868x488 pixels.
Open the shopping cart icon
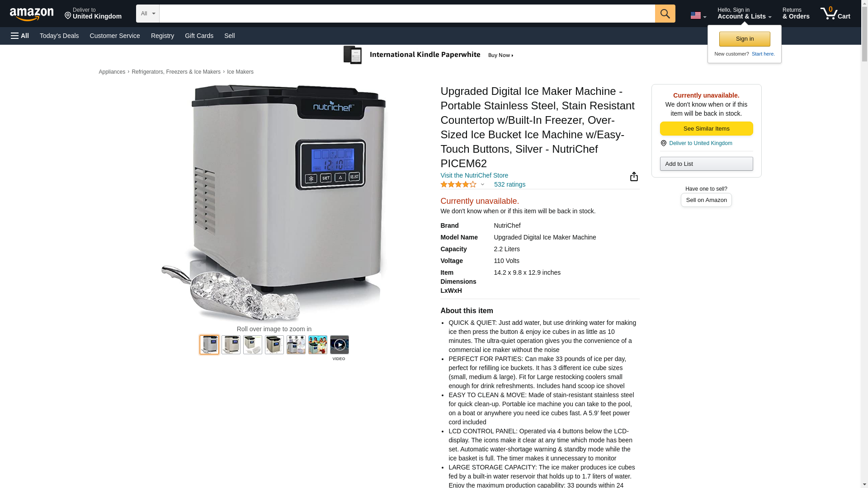(835, 14)
